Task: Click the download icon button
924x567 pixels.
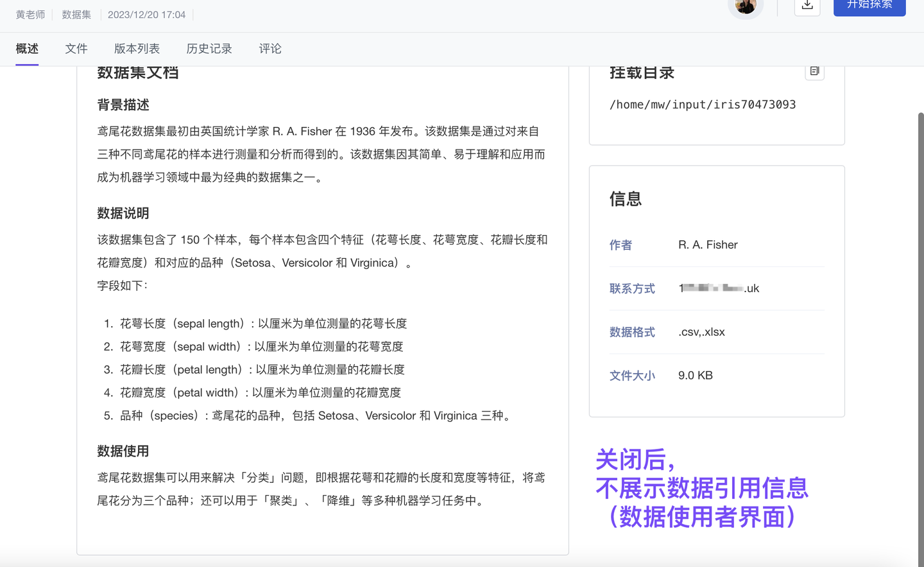Action: tap(807, 5)
